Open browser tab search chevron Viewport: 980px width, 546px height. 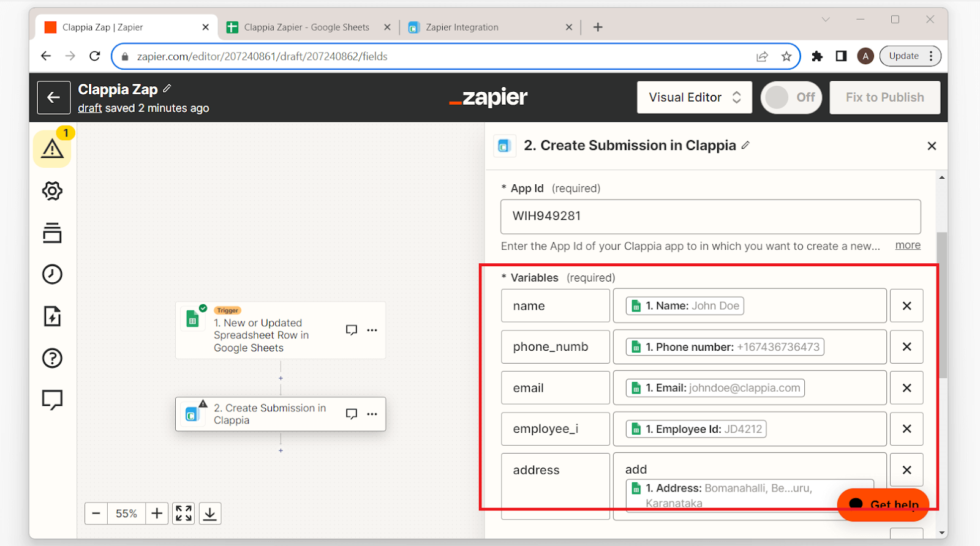(826, 20)
